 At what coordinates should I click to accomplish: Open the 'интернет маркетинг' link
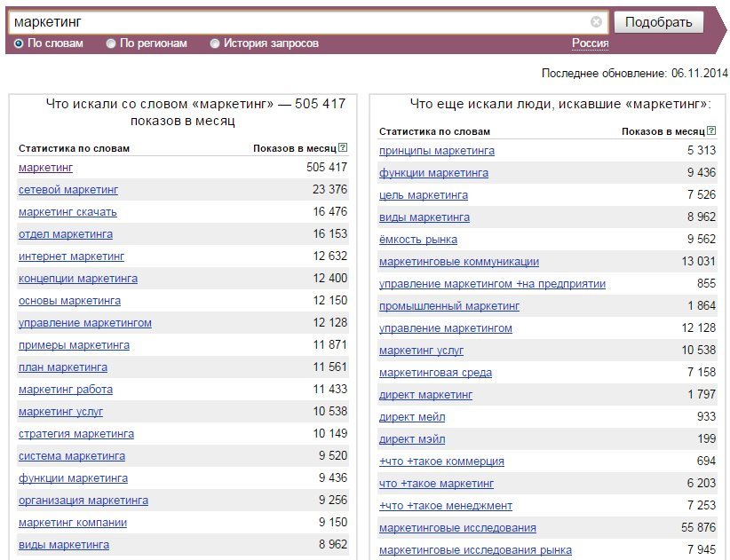coord(72,256)
